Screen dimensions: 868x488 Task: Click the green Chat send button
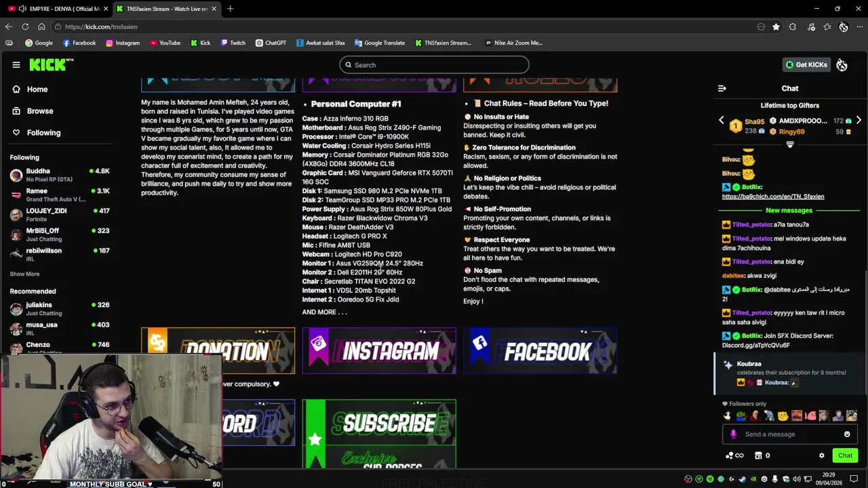click(x=845, y=455)
